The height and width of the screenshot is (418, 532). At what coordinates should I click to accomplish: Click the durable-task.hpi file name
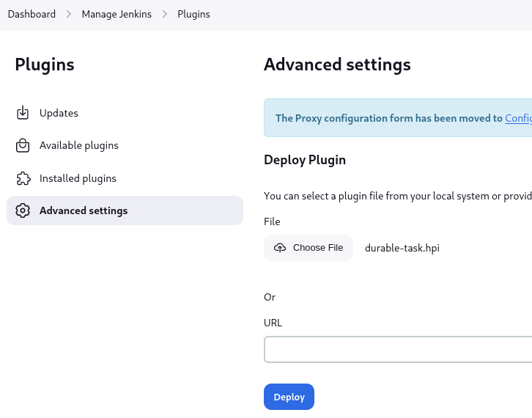coord(402,248)
